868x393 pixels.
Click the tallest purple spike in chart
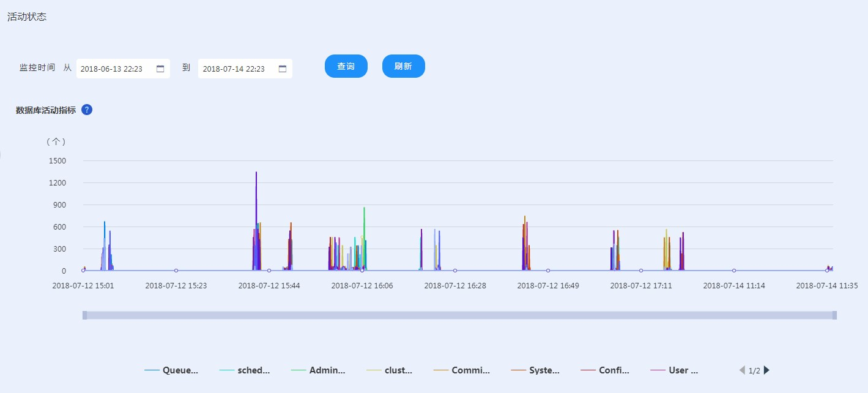pyautogui.click(x=256, y=184)
